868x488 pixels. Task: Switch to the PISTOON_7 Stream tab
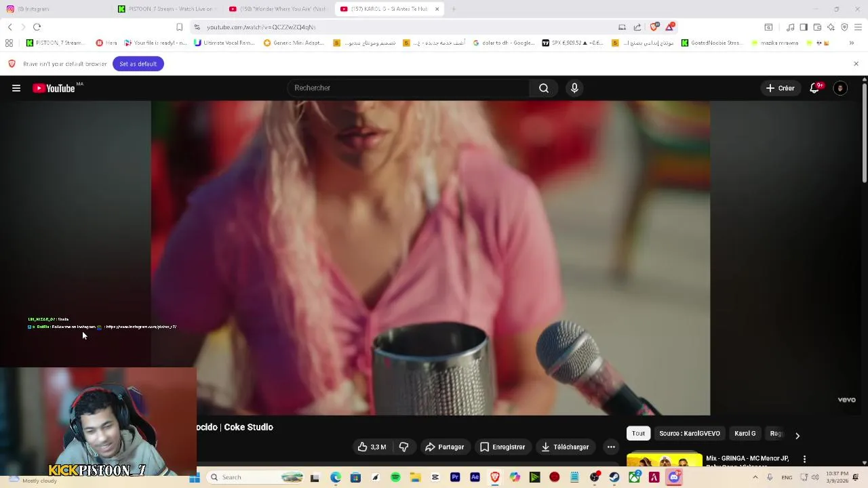[166, 9]
